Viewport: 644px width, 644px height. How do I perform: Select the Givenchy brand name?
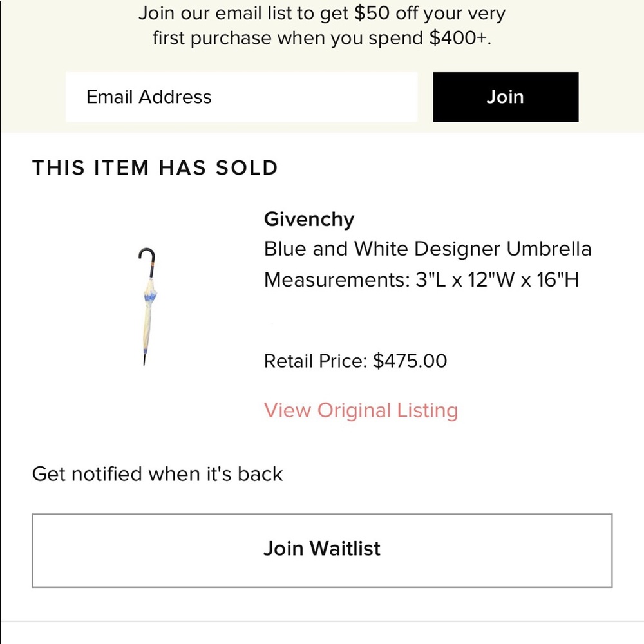coord(309,220)
